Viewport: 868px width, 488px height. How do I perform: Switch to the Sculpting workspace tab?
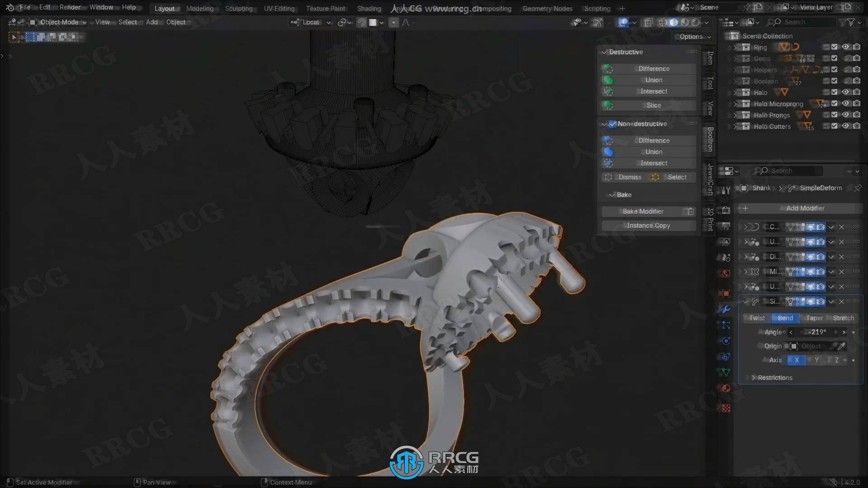coord(238,8)
